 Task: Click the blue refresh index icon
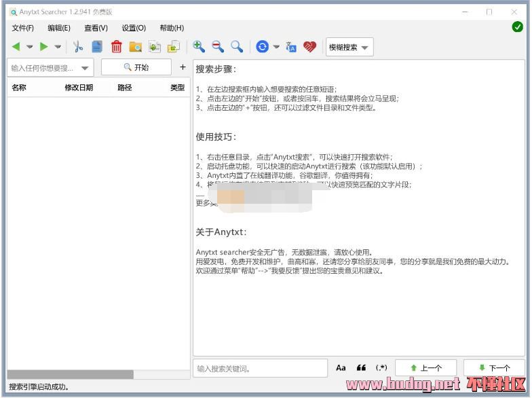click(262, 46)
